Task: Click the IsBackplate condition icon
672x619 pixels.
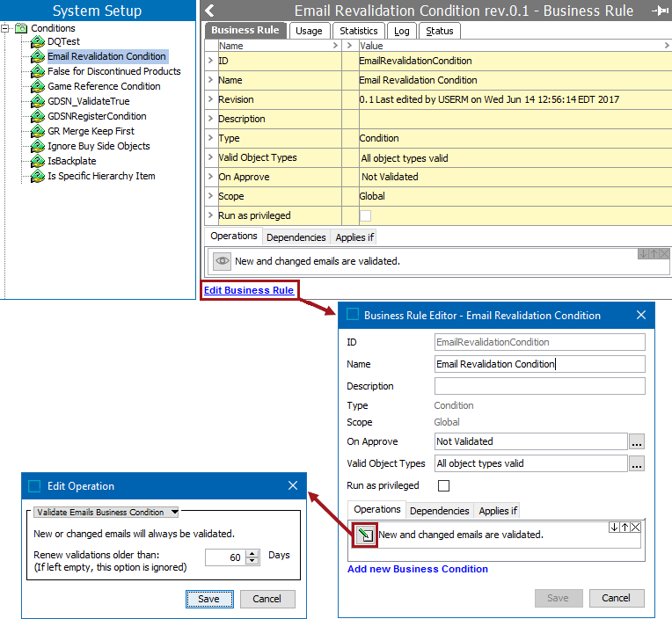Action: (x=38, y=161)
